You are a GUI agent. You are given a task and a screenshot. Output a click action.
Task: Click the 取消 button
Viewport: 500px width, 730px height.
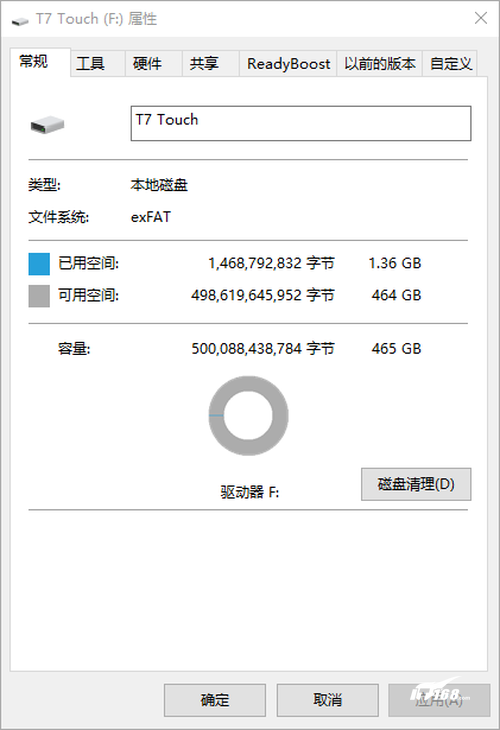point(327,700)
